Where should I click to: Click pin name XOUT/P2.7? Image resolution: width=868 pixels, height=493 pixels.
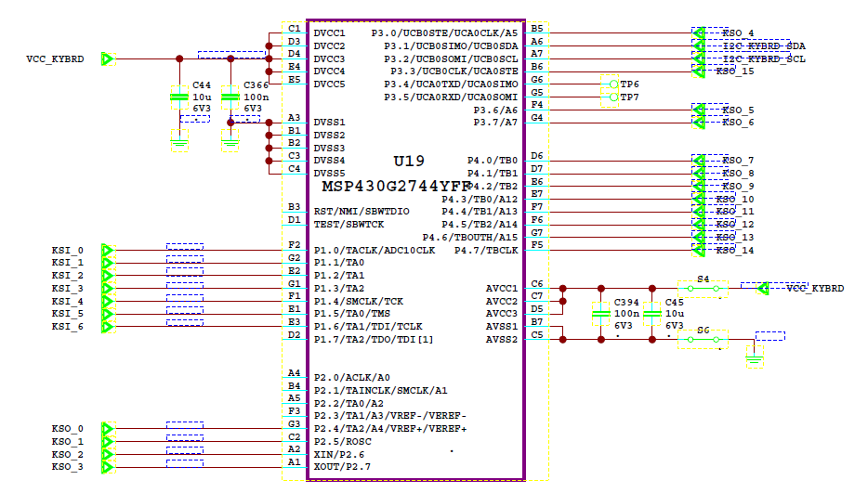pos(342,467)
